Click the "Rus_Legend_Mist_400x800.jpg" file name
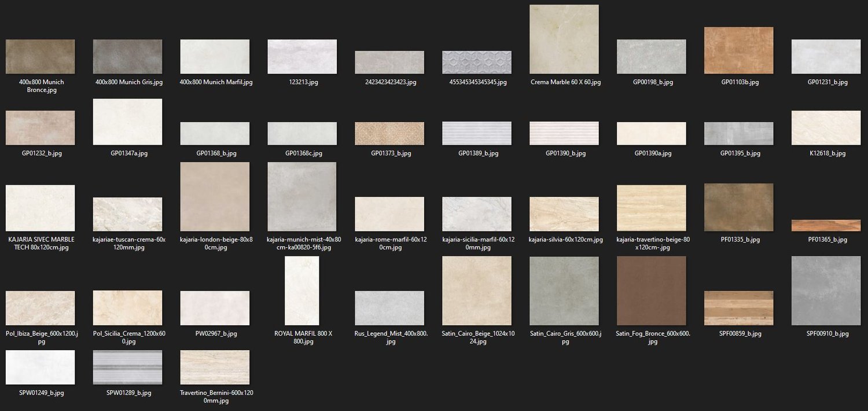Viewport: 868px width, 411px height. pyautogui.click(x=391, y=337)
